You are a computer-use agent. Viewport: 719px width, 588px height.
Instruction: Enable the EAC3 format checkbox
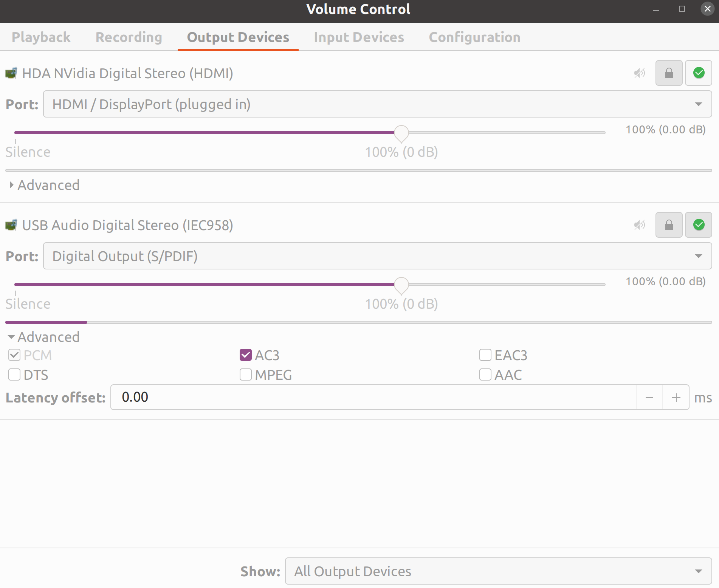click(x=485, y=355)
